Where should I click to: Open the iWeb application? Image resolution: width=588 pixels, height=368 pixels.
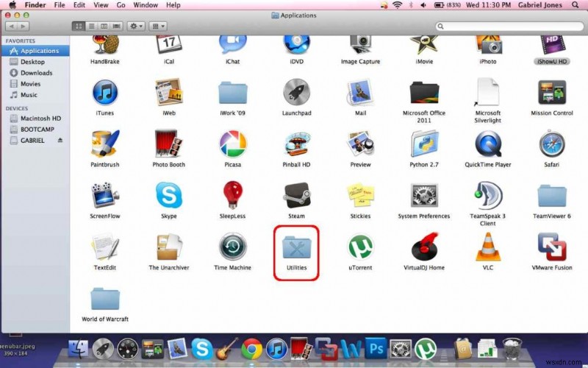[169, 93]
